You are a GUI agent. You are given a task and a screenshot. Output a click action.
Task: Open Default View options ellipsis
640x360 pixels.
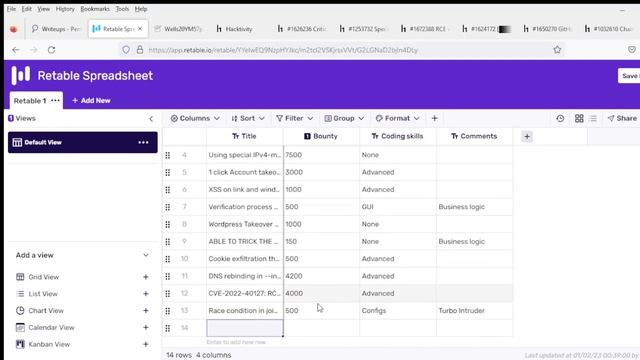[143, 142]
